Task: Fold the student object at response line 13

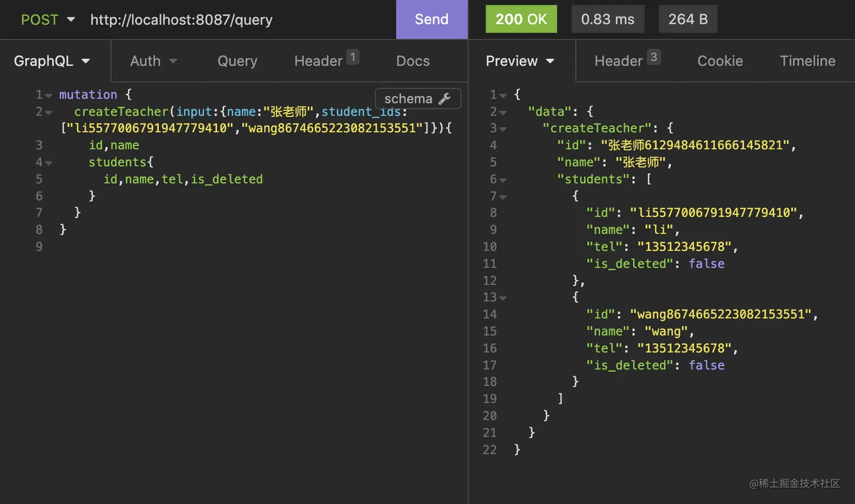Action: pyautogui.click(x=503, y=298)
